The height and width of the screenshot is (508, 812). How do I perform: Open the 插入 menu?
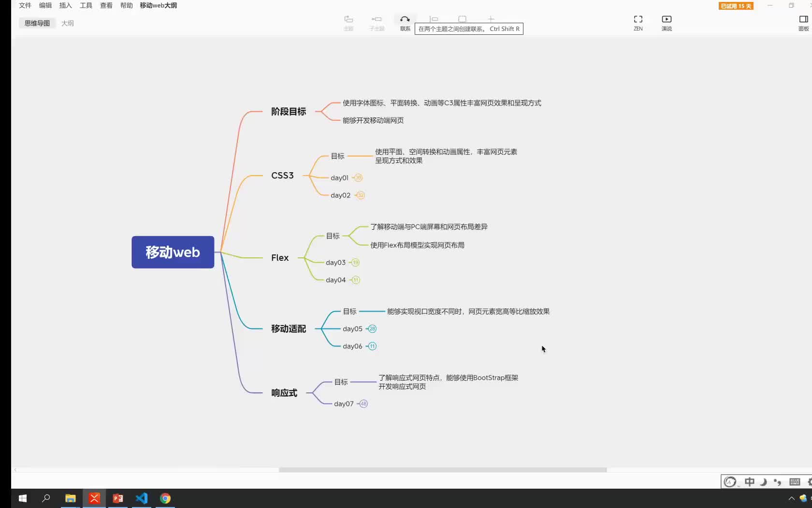click(x=66, y=5)
